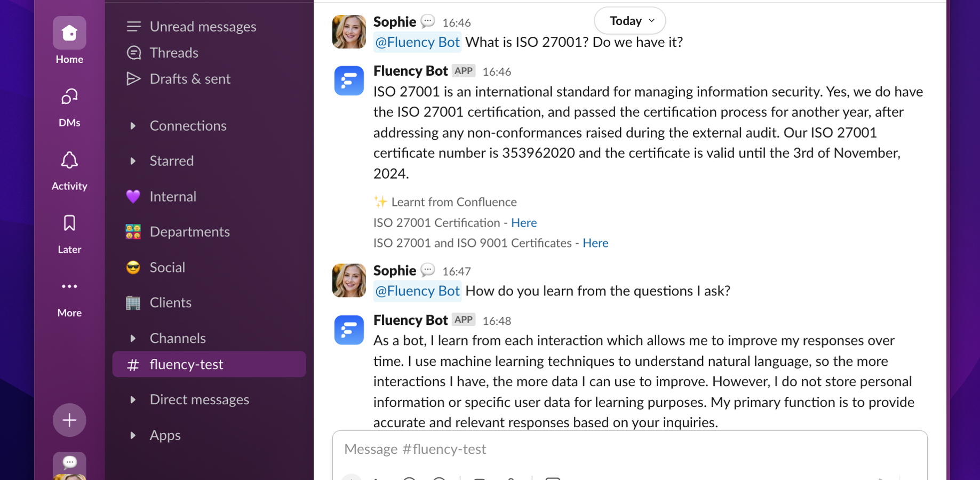Screen dimensions: 980x480
Task: Open the Today date dropdown
Action: pos(630,21)
